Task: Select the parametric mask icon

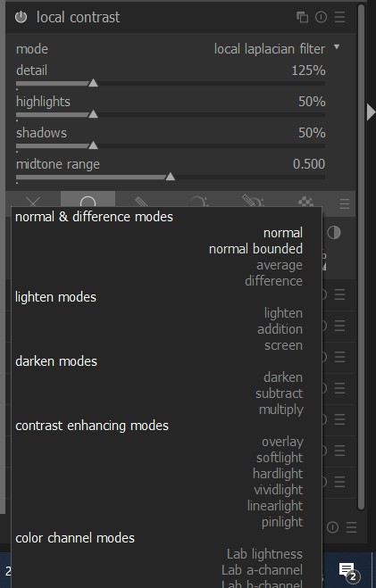Action: [x=197, y=202]
